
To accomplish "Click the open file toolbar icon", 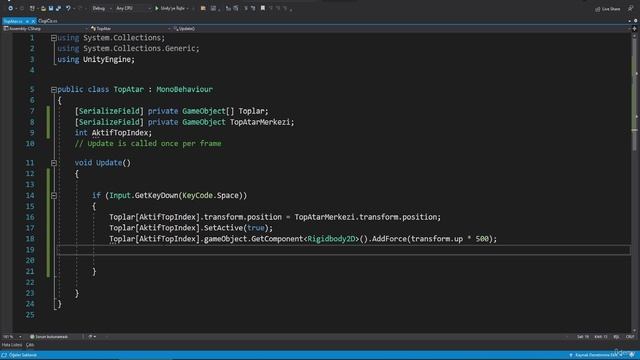I will [x=43, y=8].
